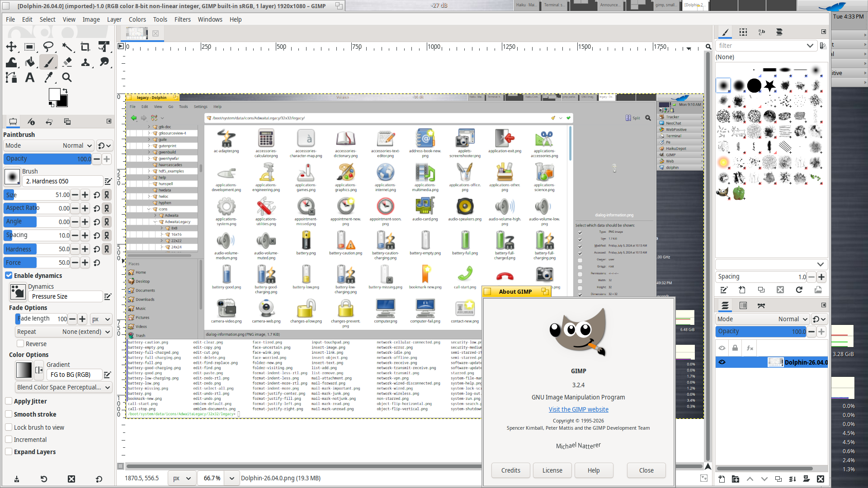Toggle the Enable dynamics checkbox

click(x=9, y=275)
